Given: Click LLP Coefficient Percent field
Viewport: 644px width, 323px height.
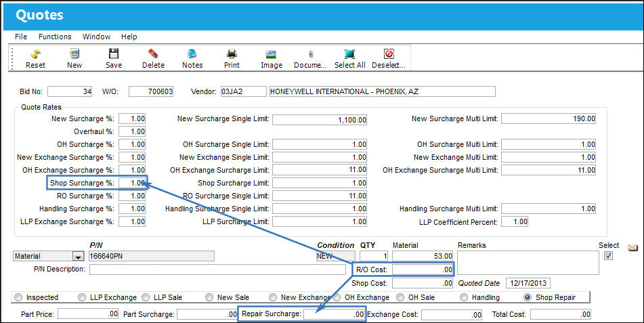Looking at the screenshot, I should click(515, 221).
